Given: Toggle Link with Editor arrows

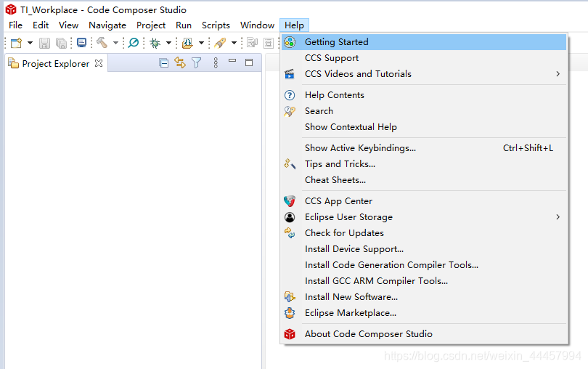Looking at the screenshot, I should pyautogui.click(x=180, y=62).
